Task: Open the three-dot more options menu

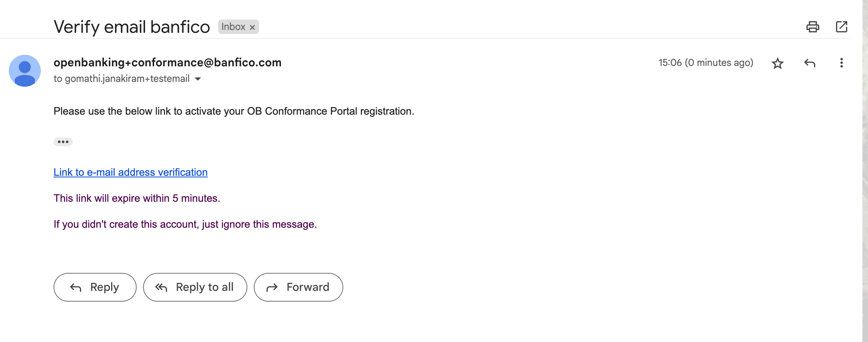Action: [x=842, y=63]
